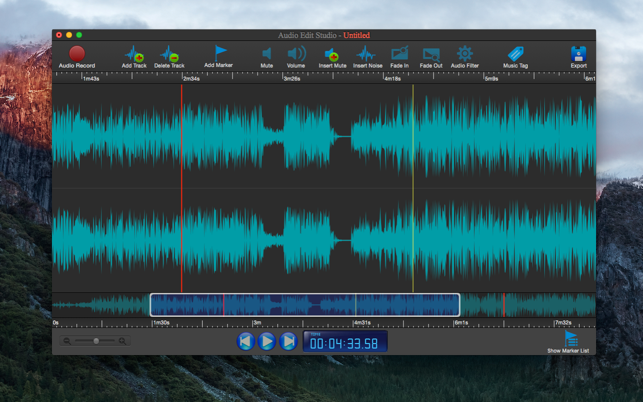This screenshot has width=643, height=402.
Task: Open the Music Tag editor
Action: (516, 54)
